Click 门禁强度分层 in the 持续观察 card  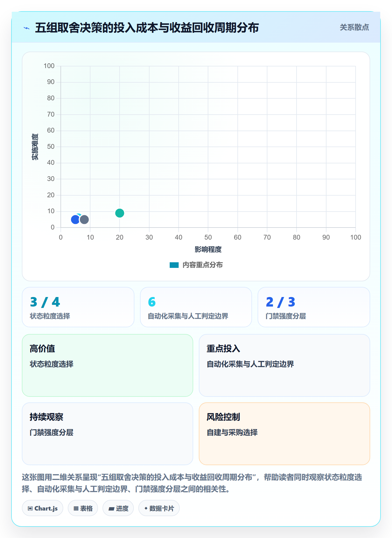pos(52,432)
